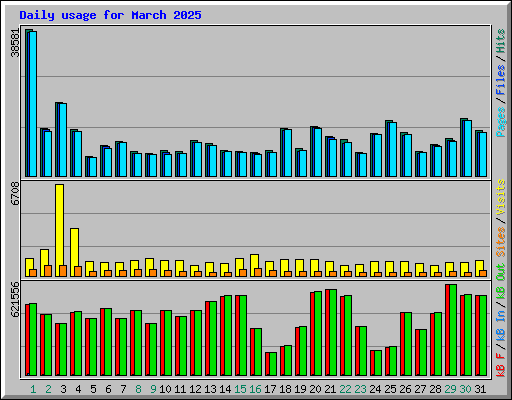Click day label 25 on the x-axis
512x400 pixels.
[x=390, y=389]
